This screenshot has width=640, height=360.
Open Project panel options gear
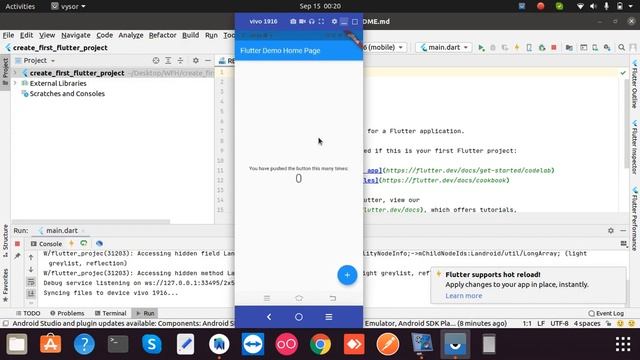pos(196,60)
